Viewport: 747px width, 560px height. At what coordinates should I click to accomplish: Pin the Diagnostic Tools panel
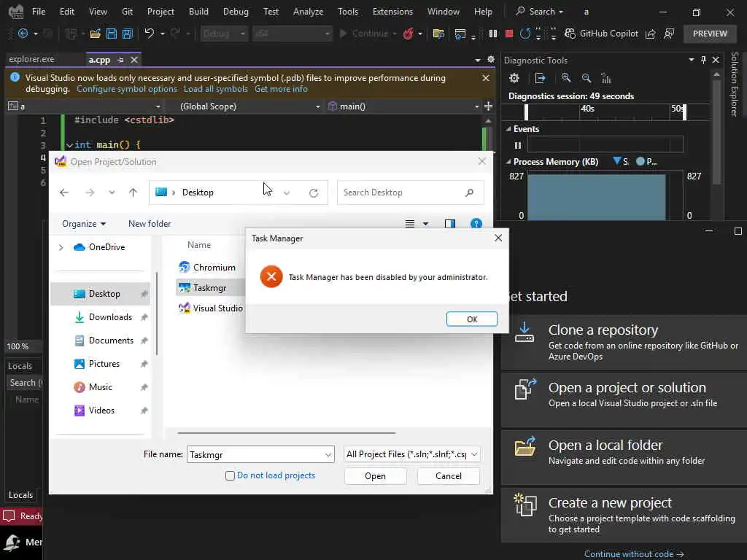tap(703, 60)
